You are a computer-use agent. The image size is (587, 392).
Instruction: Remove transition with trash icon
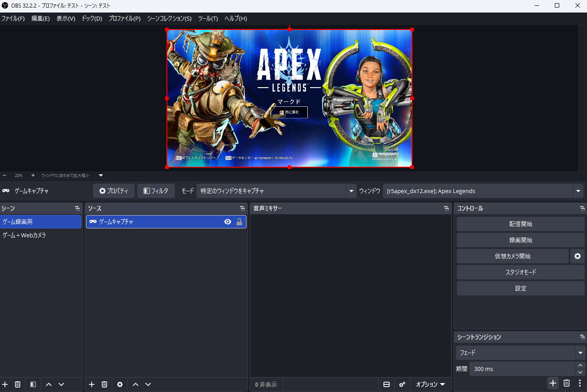pyautogui.click(x=566, y=383)
